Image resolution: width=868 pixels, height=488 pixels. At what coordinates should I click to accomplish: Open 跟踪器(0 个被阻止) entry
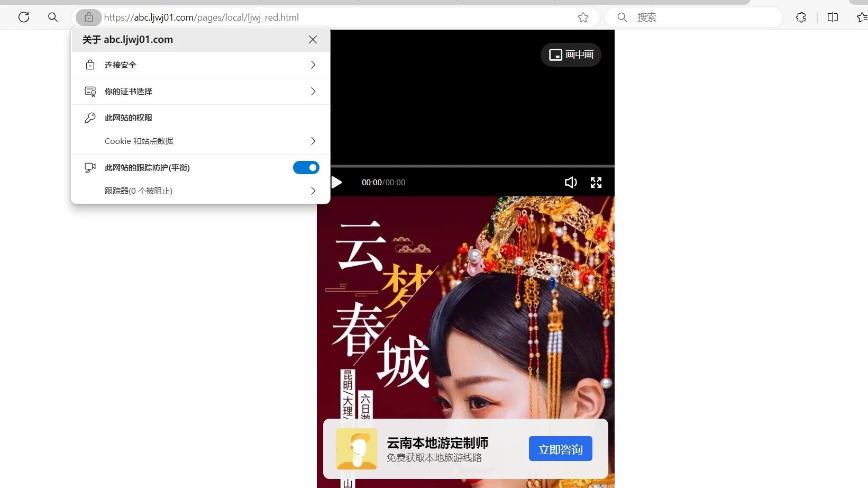[x=200, y=191]
